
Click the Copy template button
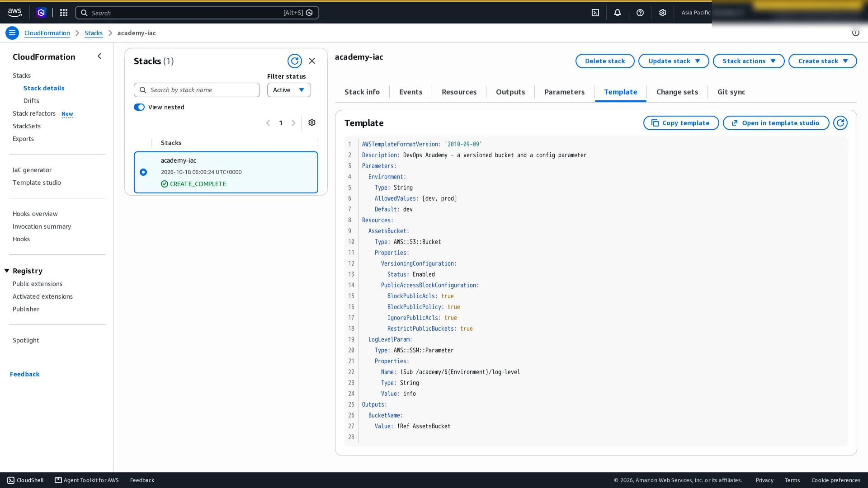[681, 123]
